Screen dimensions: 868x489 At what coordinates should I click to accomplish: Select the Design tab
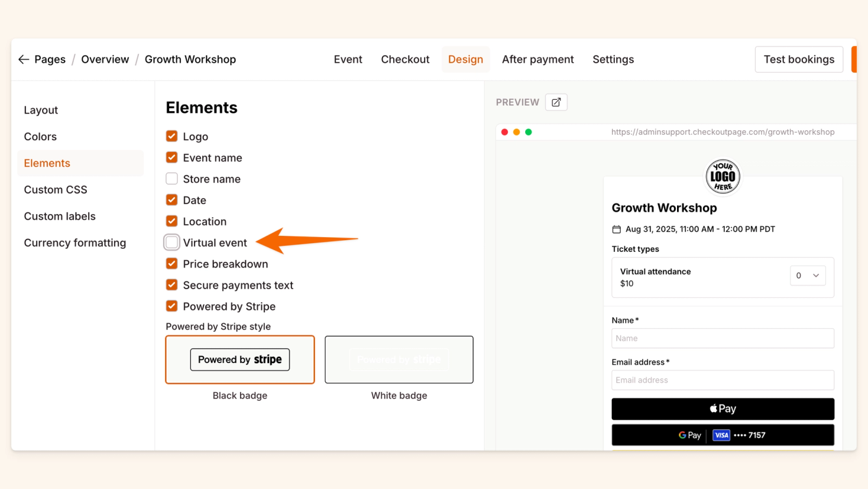466,60
